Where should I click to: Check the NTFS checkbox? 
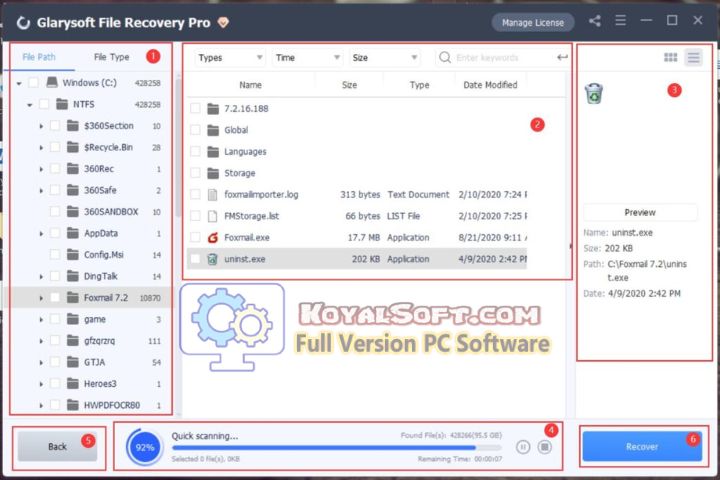[44, 104]
